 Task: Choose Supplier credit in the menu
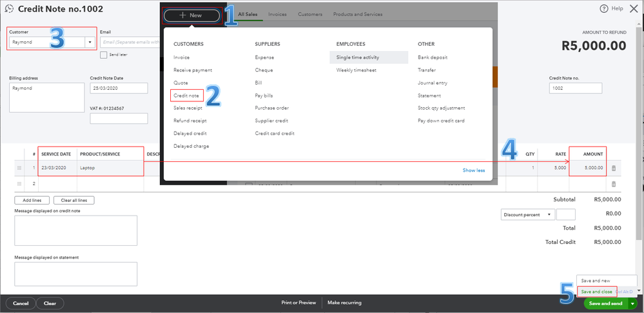click(x=271, y=121)
